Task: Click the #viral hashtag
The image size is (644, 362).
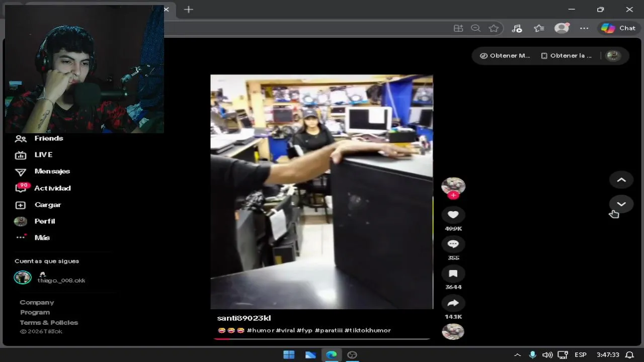Action: pyautogui.click(x=285, y=330)
